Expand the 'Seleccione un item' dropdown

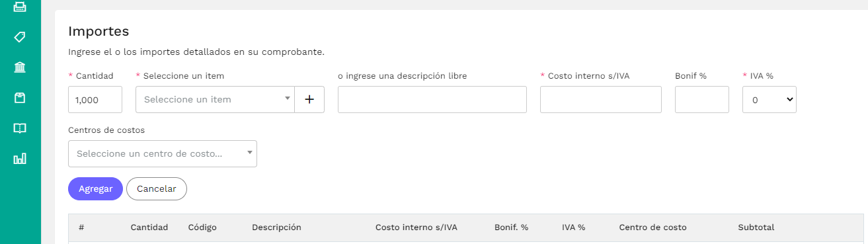(215, 99)
